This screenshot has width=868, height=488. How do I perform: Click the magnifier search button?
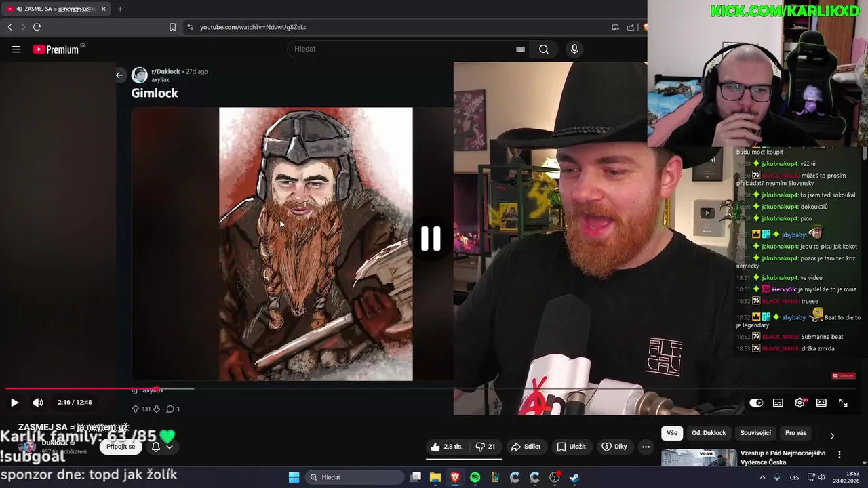pyautogui.click(x=544, y=49)
